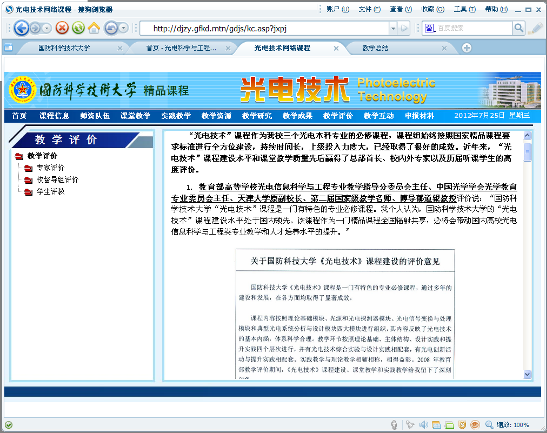
Task: Open the 账户 menu
Action: [x=337, y=9]
